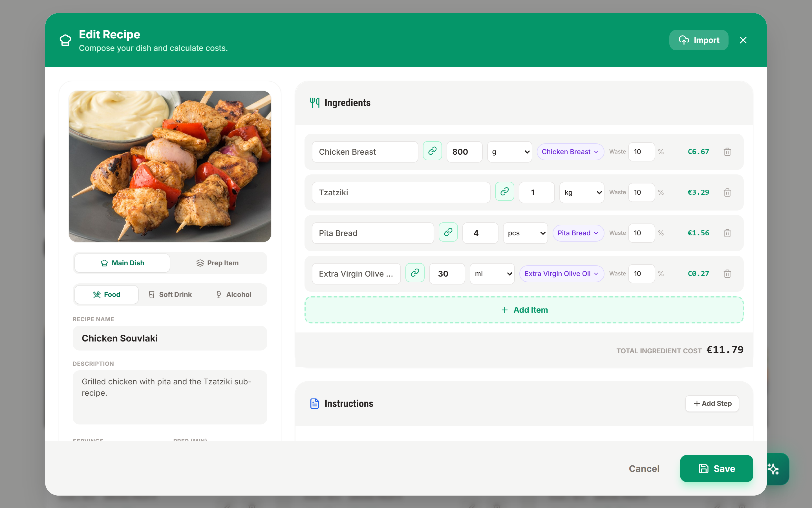Click the Ingredients heading
Viewport: 812px width, 508px height.
click(x=347, y=103)
